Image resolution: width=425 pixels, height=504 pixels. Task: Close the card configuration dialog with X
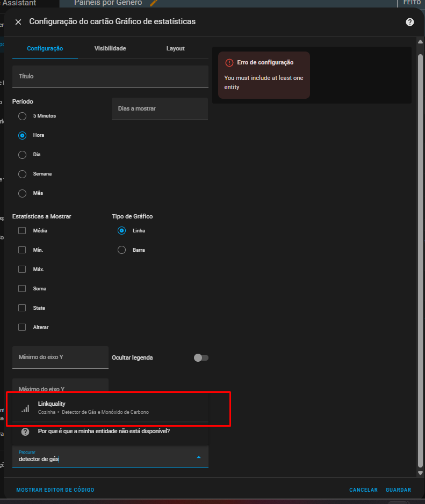point(18,22)
